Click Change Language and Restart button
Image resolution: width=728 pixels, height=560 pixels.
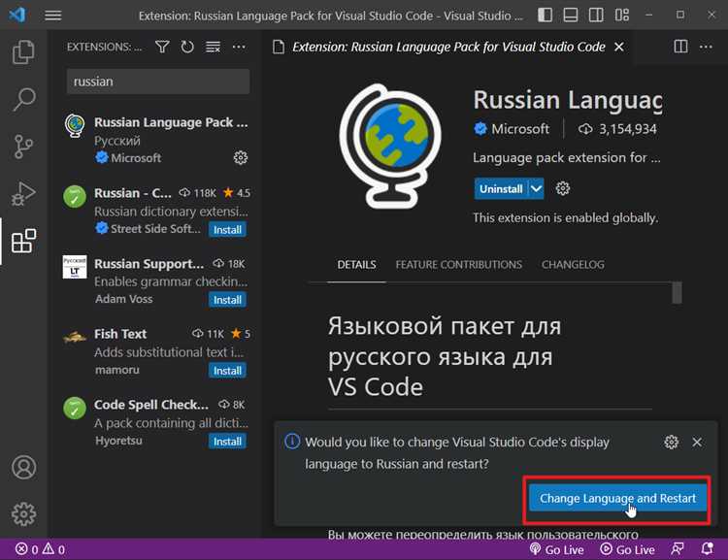[x=617, y=498]
